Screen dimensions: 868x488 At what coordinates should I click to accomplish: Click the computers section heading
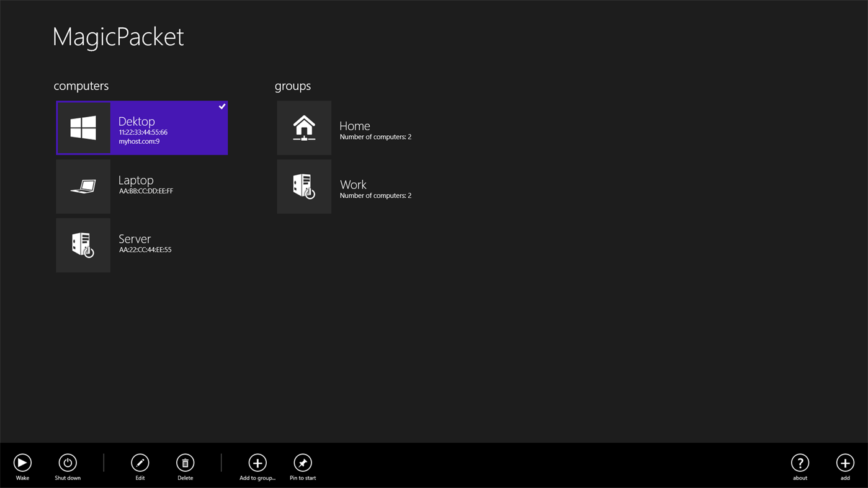(81, 86)
